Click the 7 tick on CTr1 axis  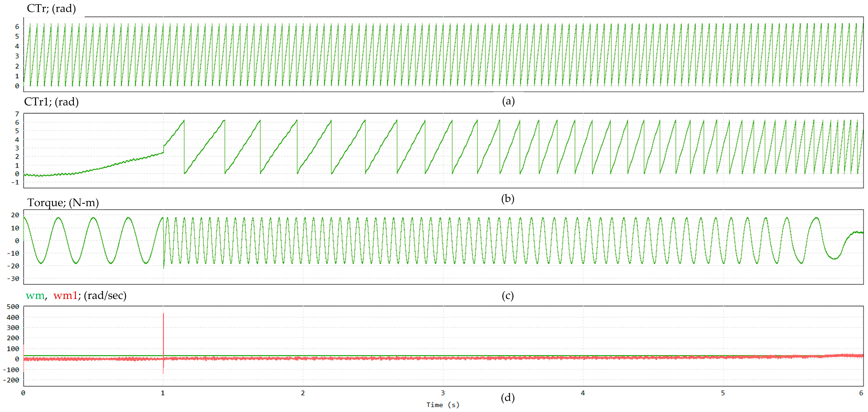17,114
